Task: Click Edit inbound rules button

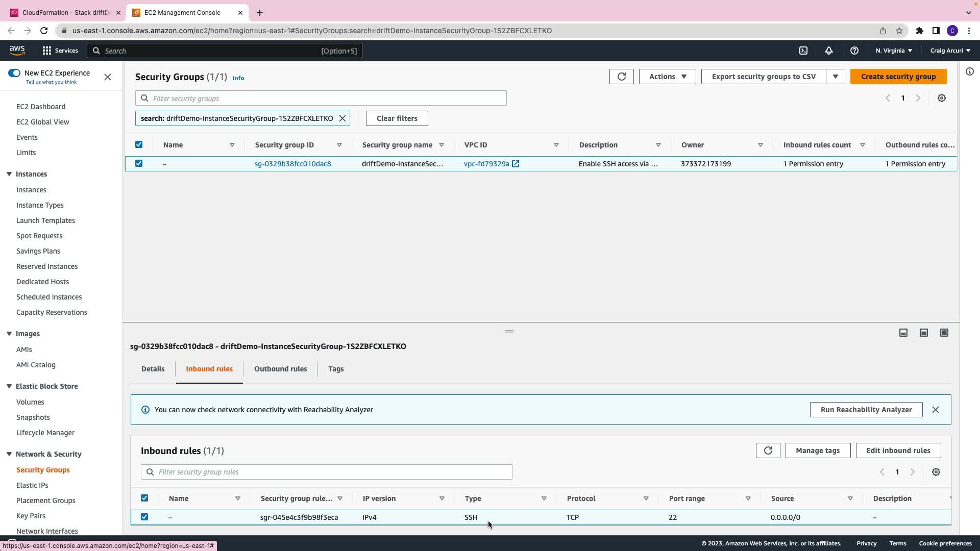Action: point(898,450)
